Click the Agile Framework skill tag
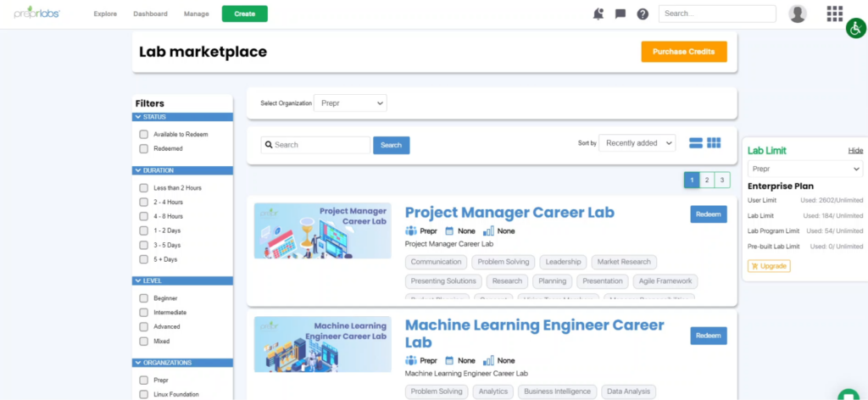The height and width of the screenshot is (400, 868). tap(665, 281)
